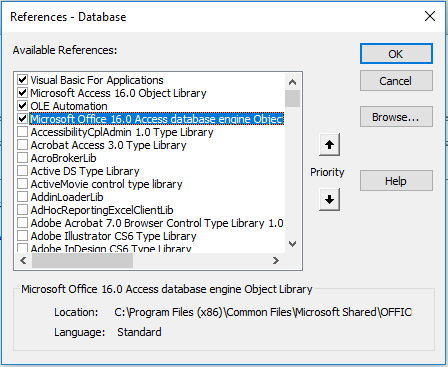Check Adobe Illustrator CS6 Type Library checkbox
This screenshot has width=448, height=367.
(x=22, y=236)
